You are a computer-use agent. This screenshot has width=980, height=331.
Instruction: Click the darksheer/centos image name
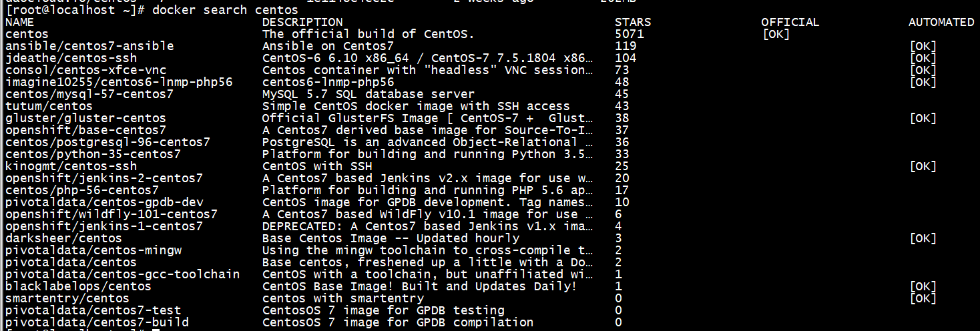63,238
